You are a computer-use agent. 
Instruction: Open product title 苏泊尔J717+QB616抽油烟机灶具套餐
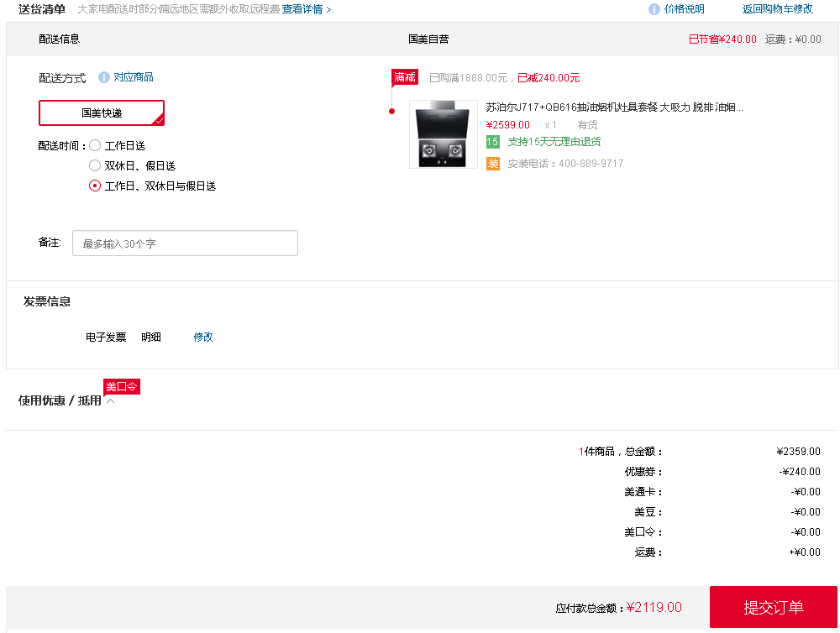click(615, 107)
